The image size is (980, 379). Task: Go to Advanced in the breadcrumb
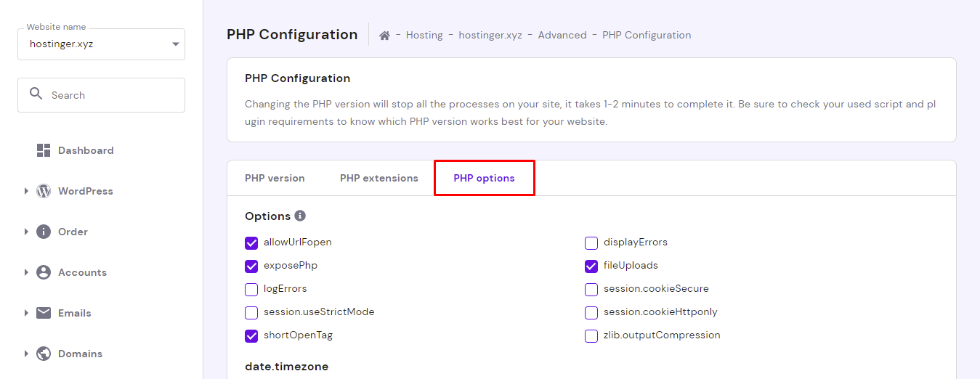(562, 35)
